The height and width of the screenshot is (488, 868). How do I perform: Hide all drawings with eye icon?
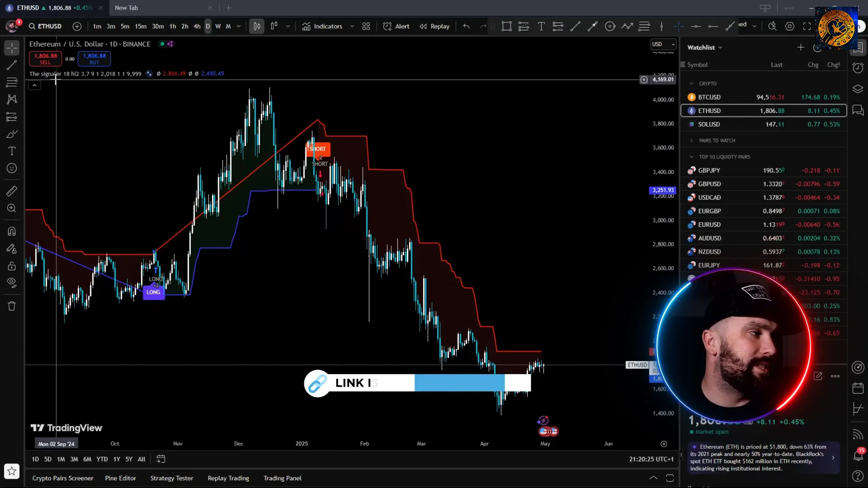pos(12,283)
